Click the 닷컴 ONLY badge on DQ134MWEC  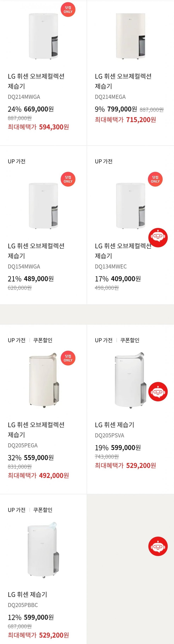click(x=155, y=179)
